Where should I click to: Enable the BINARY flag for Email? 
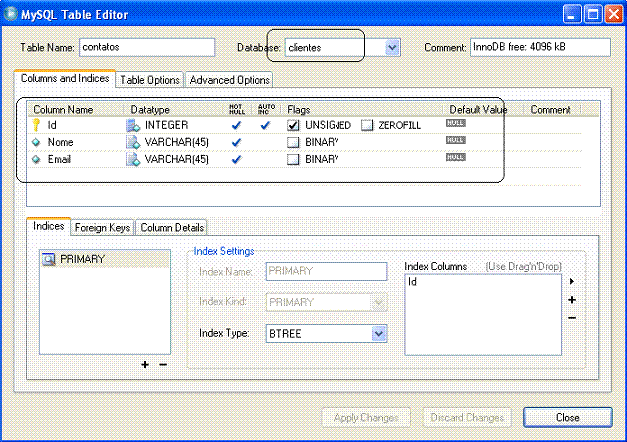pyautogui.click(x=293, y=159)
